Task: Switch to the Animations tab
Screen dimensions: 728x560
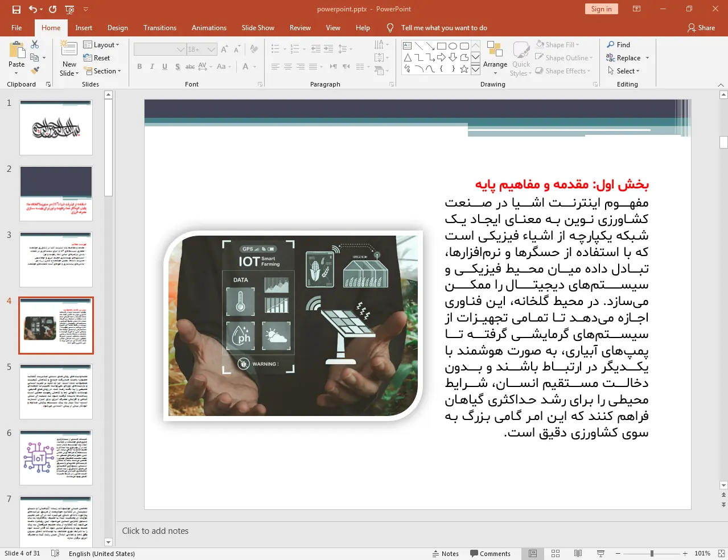Action: point(209,27)
